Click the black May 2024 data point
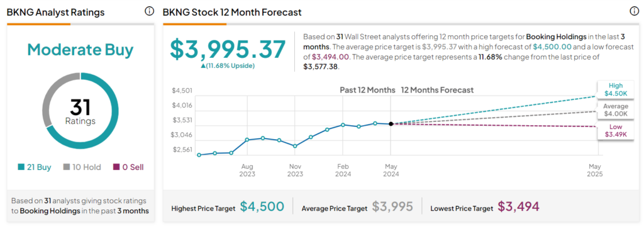Image resolution: width=644 pixels, height=229 pixels. point(391,124)
